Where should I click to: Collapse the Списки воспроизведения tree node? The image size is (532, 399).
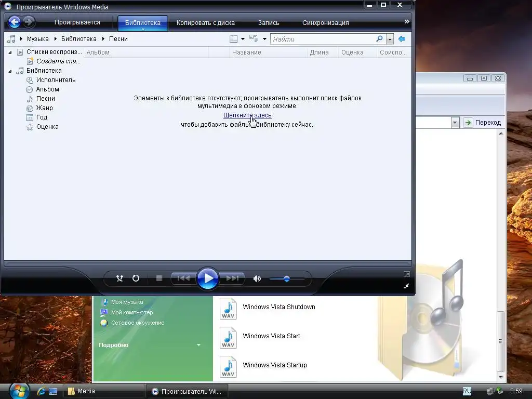(10, 52)
